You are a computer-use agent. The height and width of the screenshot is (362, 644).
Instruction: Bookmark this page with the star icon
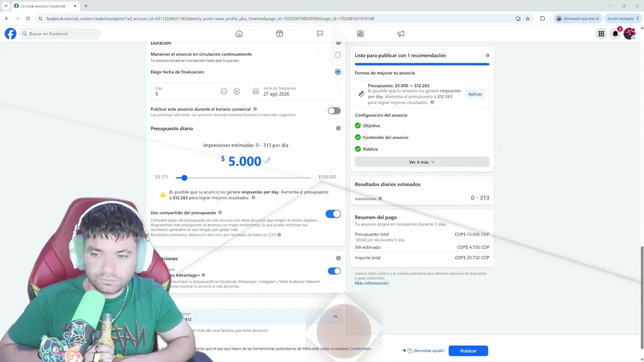tap(528, 19)
